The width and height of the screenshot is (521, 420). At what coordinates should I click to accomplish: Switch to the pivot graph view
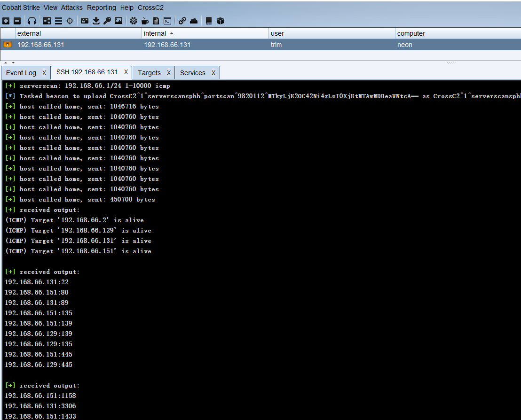[x=47, y=21]
